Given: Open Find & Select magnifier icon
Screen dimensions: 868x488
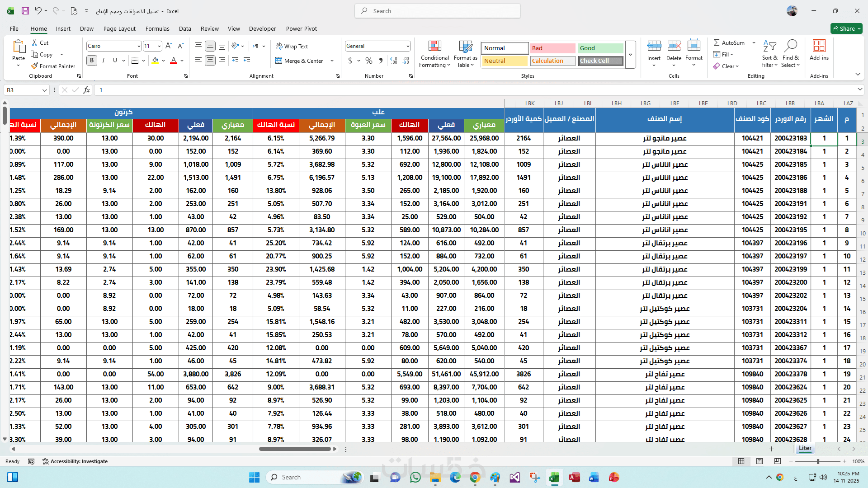Looking at the screenshot, I should (791, 46).
